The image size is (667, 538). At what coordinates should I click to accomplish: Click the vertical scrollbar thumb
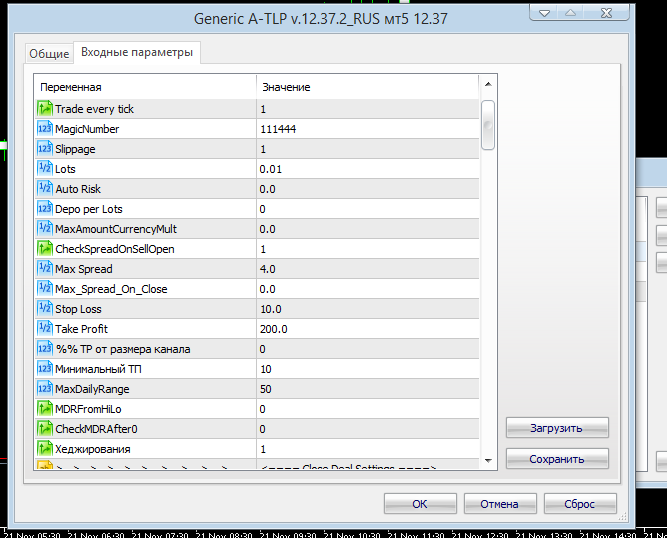488,125
